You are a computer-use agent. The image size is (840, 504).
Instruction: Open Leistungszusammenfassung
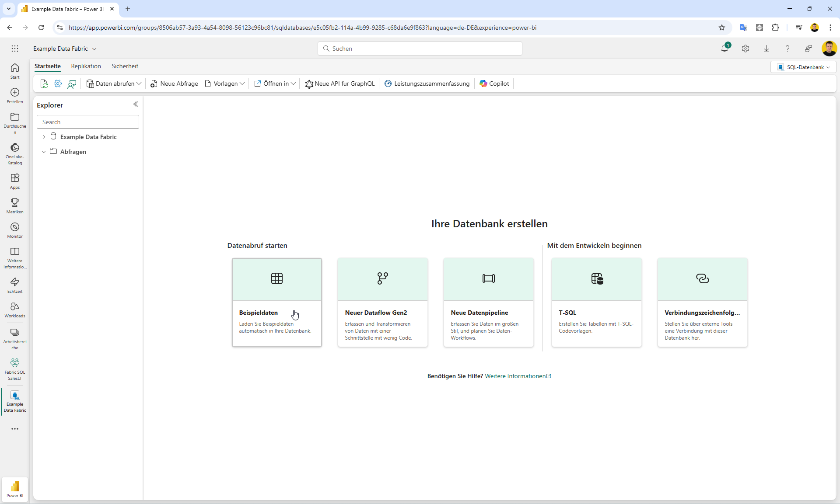click(427, 83)
